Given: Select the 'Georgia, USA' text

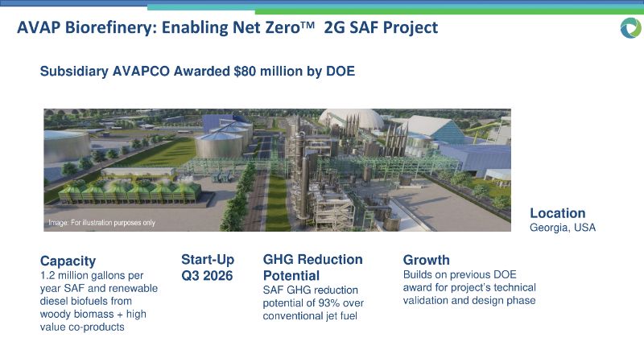Looking at the screenshot, I should 563,228.
